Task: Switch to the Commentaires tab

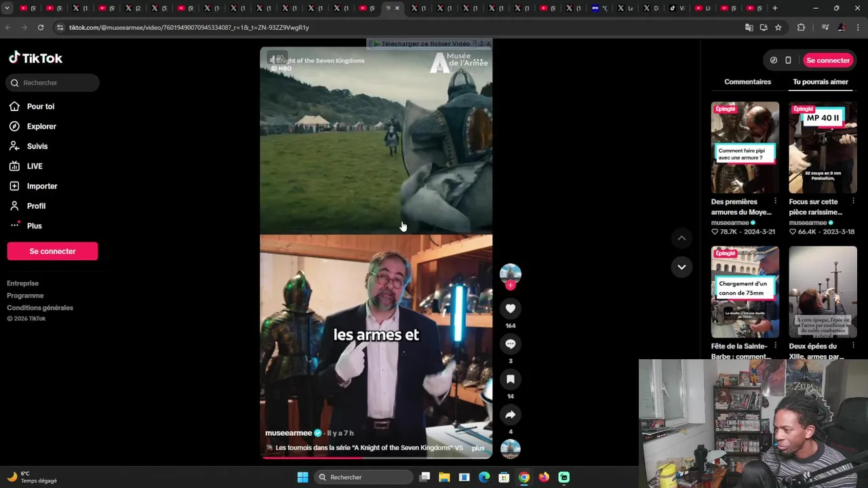Action: tap(747, 82)
